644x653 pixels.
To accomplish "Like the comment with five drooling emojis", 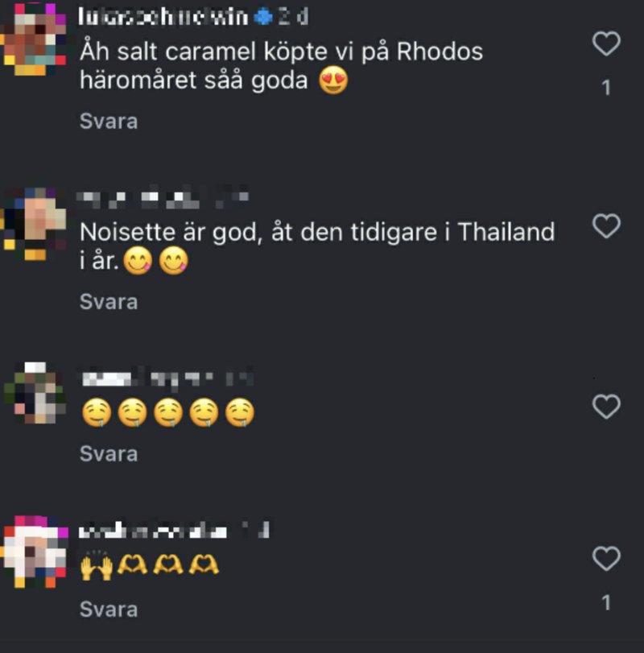I will [x=606, y=407].
